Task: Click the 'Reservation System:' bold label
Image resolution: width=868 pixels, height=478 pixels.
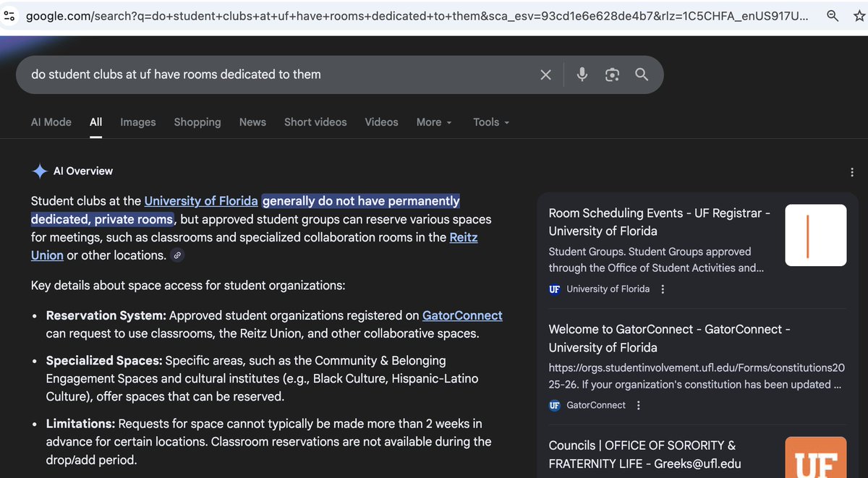Action: 106,316
